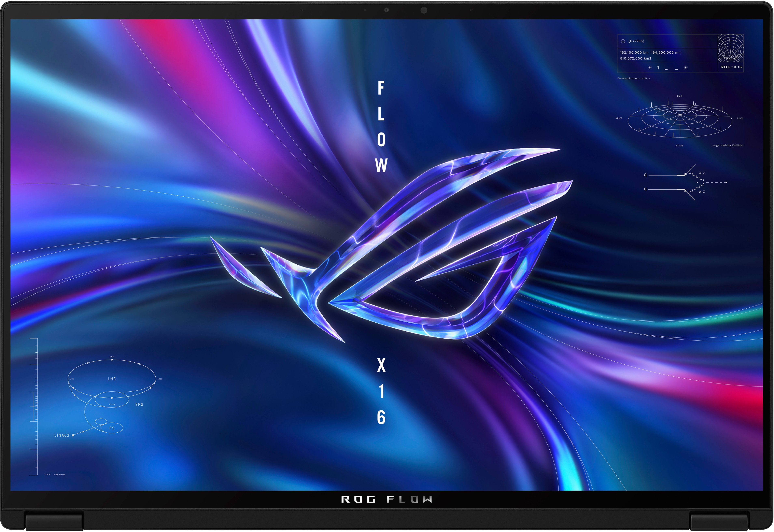Expand the PS loop label
This screenshot has height=532, width=774.
coord(112,428)
